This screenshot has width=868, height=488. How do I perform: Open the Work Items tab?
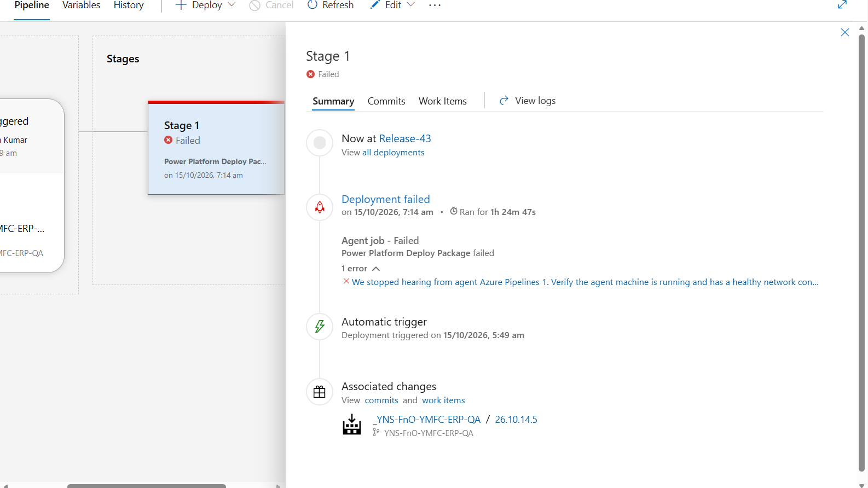443,101
